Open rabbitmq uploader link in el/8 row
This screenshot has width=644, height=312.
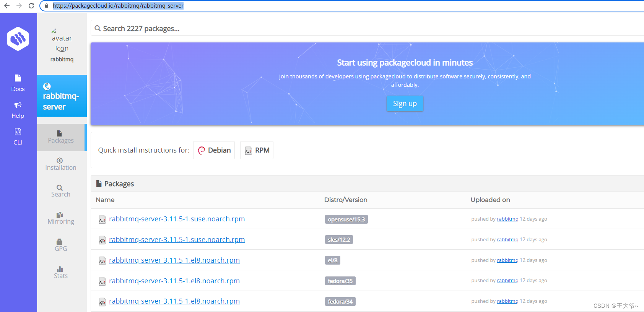[x=507, y=260]
